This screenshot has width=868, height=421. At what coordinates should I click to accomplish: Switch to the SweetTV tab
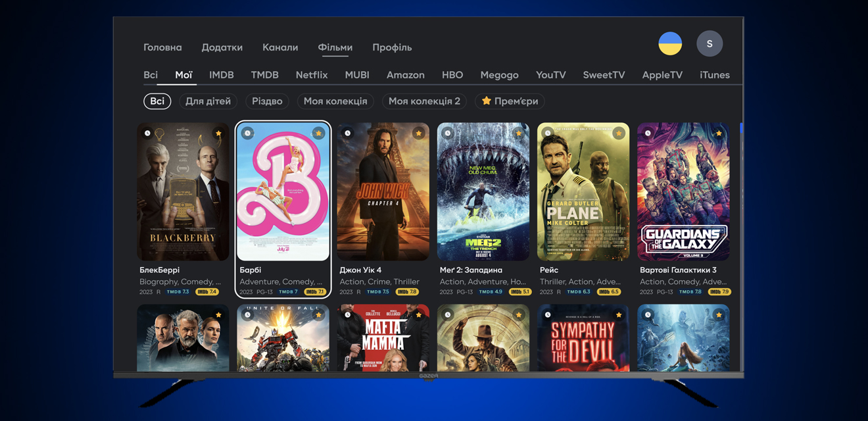point(604,75)
